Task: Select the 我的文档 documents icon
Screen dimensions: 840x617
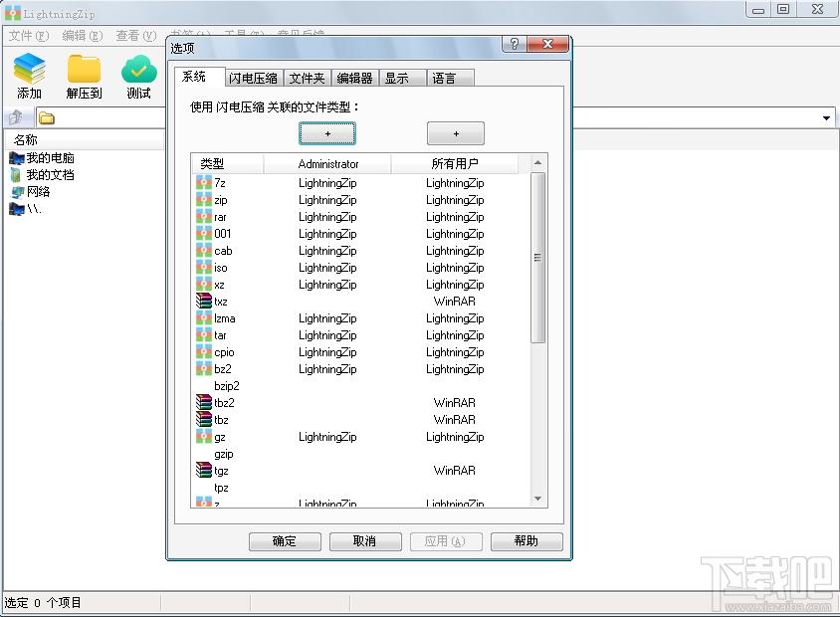Action: point(17,175)
